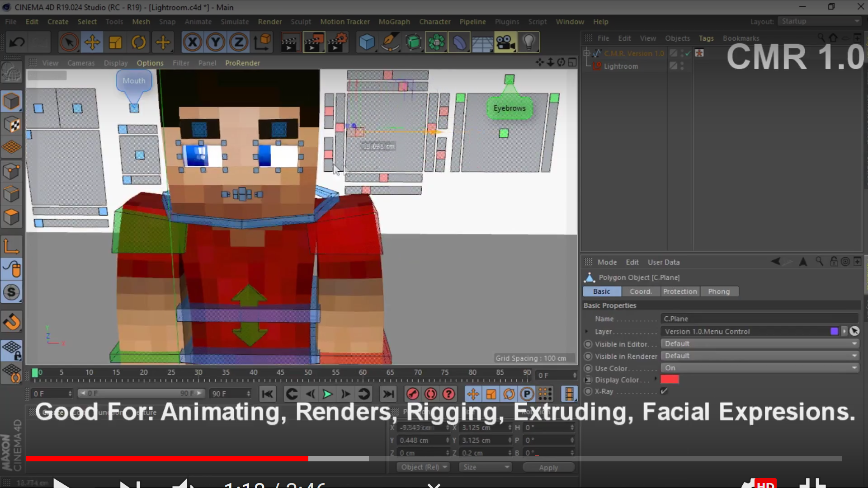Toggle Visible in Editor keyframe circle
The height and width of the screenshot is (488, 868).
[x=588, y=344]
